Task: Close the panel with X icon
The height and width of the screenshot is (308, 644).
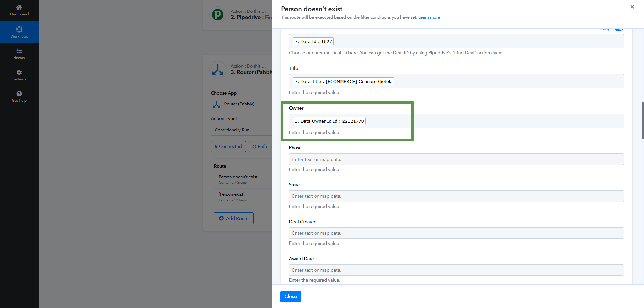Action: click(x=632, y=7)
